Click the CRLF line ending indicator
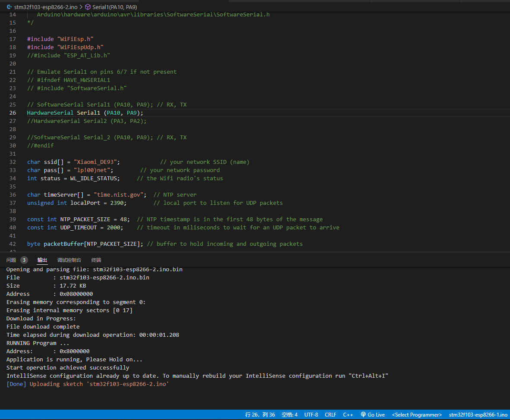 [x=331, y=414]
